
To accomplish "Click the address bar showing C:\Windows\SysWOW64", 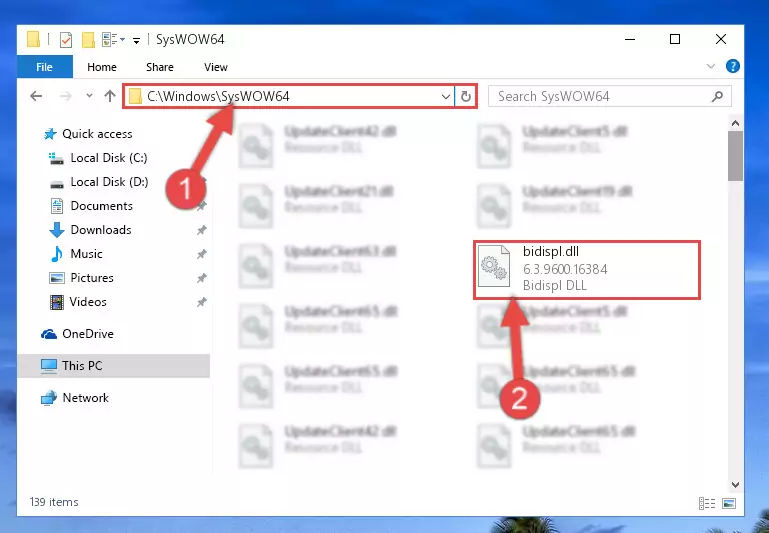I will click(x=289, y=96).
